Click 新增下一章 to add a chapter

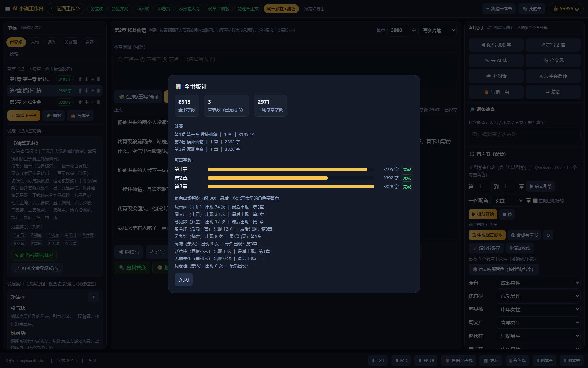click(24, 116)
